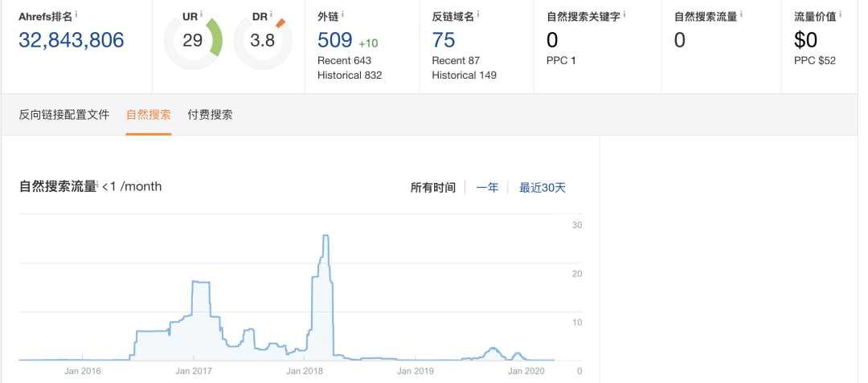Switch to the 反向链接配置文件 tab
This screenshot has height=383, width=868.
tap(63, 115)
